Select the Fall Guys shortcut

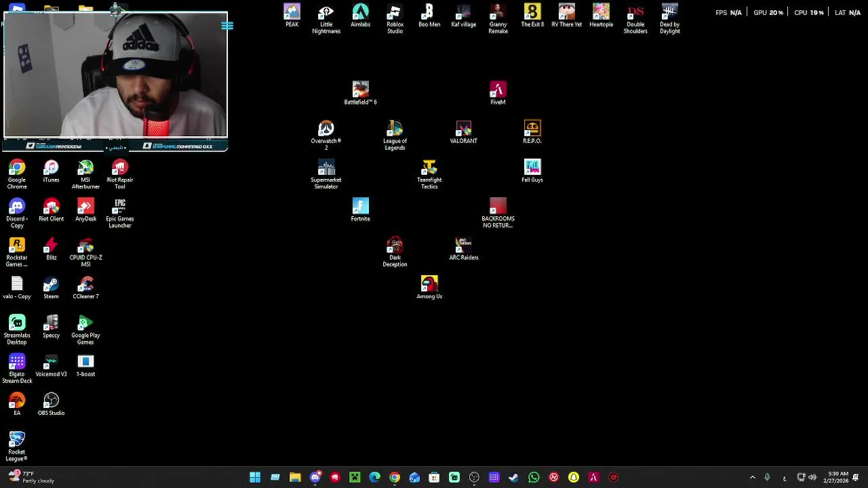[532, 171]
